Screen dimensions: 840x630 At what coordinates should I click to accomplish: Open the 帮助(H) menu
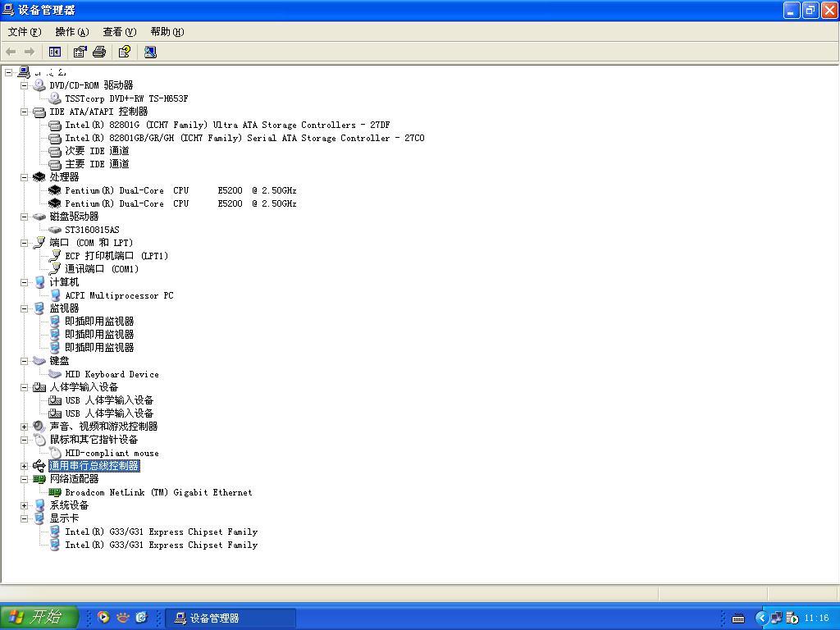point(167,32)
